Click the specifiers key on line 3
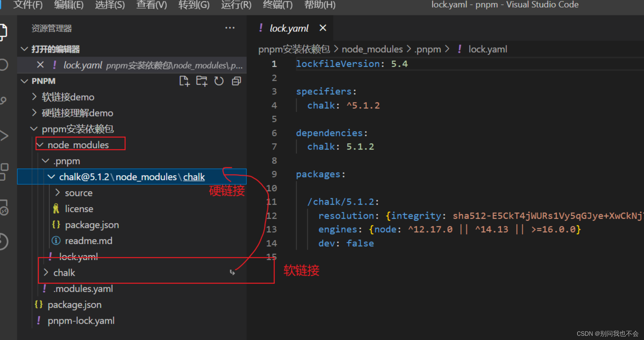 pyautogui.click(x=324, y=91)
